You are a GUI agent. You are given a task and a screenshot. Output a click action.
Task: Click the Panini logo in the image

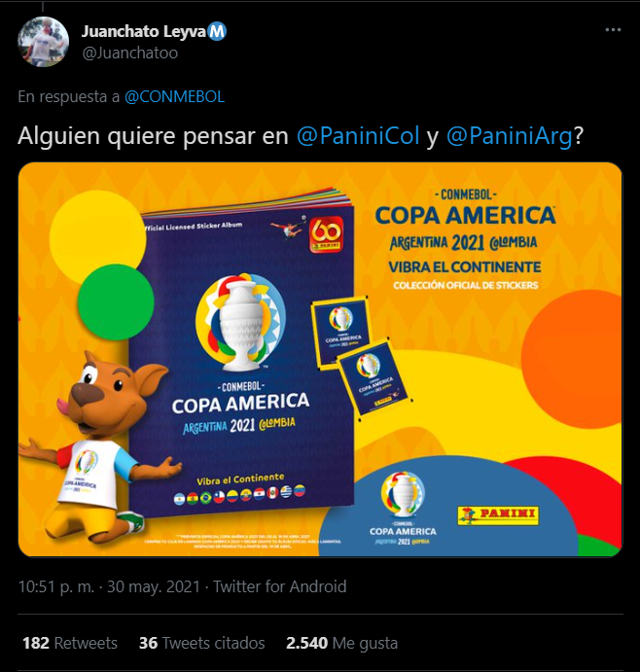coord(498,515)
